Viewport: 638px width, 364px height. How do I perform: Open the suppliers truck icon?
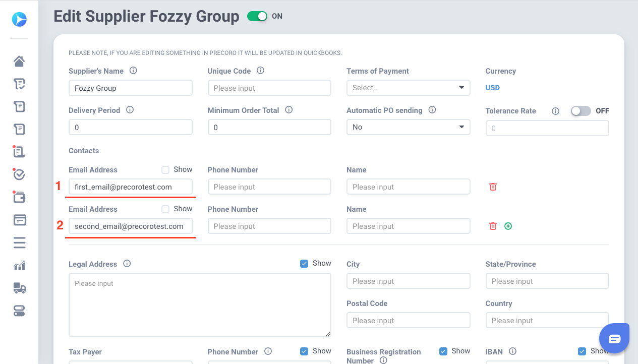point(19,288)
